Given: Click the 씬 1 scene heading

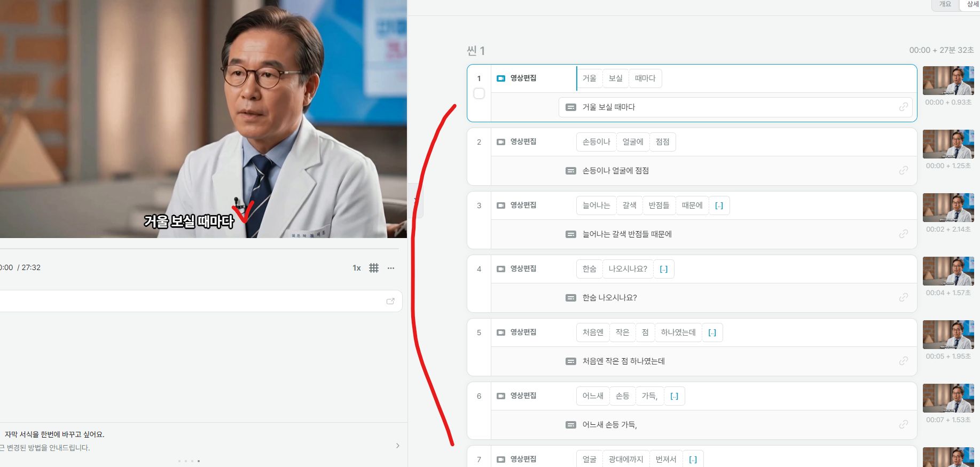Looking at the screenshot, I should click(x=476, y=51).
